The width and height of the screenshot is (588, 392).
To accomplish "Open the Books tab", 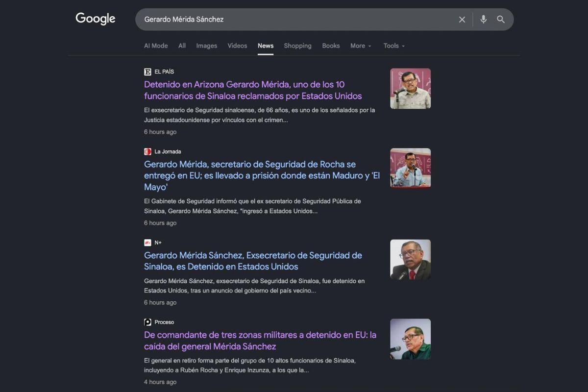I will pyautogui.click(x=331, y=46).
